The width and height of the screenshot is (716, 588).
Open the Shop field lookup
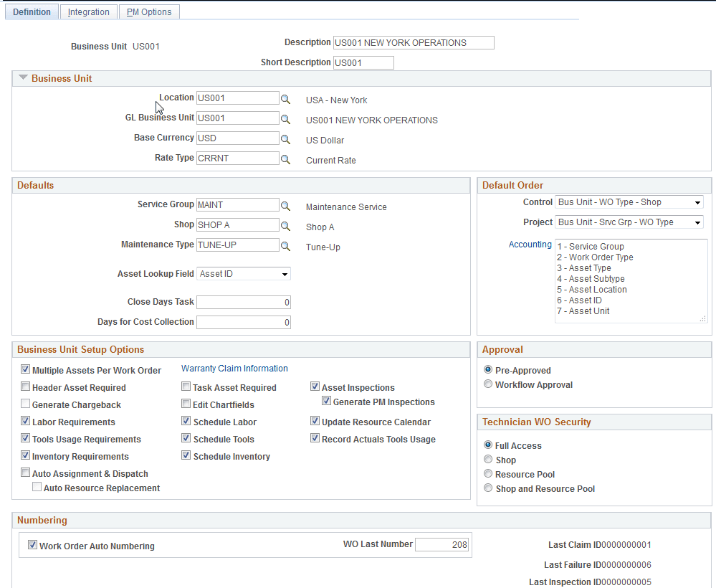click(286, 224)
